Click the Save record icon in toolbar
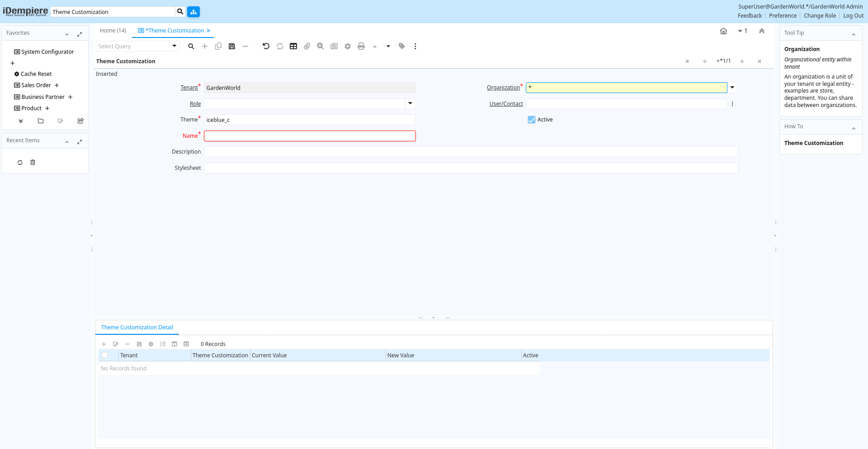868x449 pixels. pyautogui.click(x=232, y=46)
